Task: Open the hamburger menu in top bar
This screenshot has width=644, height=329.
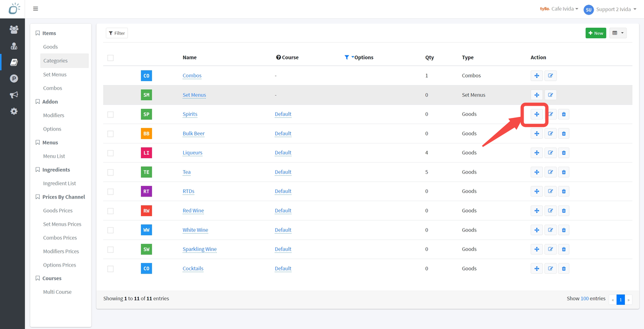Action: 35,9
